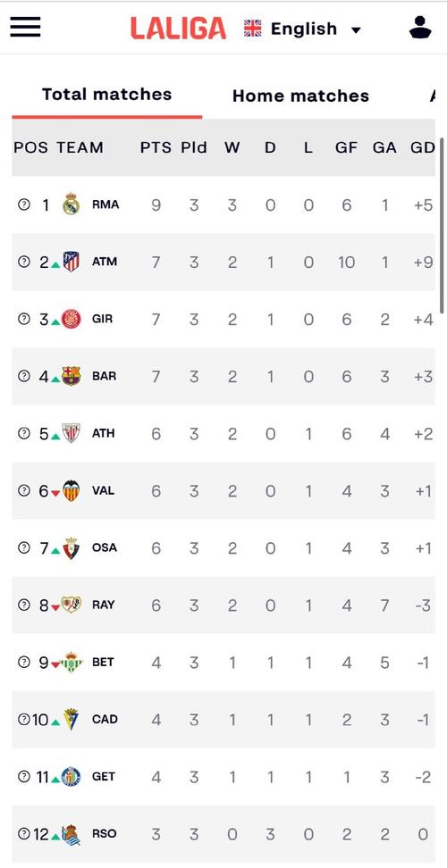Open the user profile icon

pyautogui.click(x=420, y=27)
